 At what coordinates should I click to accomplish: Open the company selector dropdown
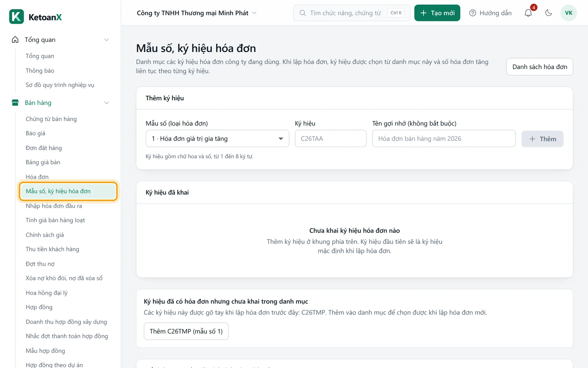tap(197, 13)
